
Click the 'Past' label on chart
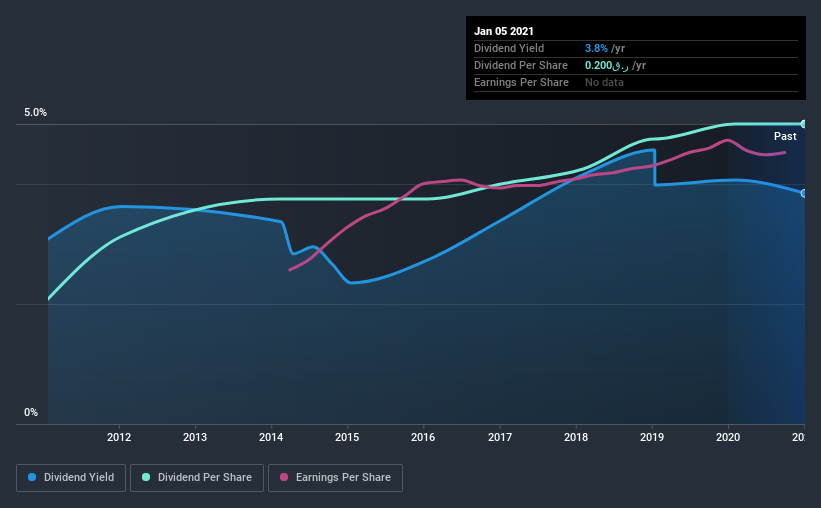(x=785, y=136)
